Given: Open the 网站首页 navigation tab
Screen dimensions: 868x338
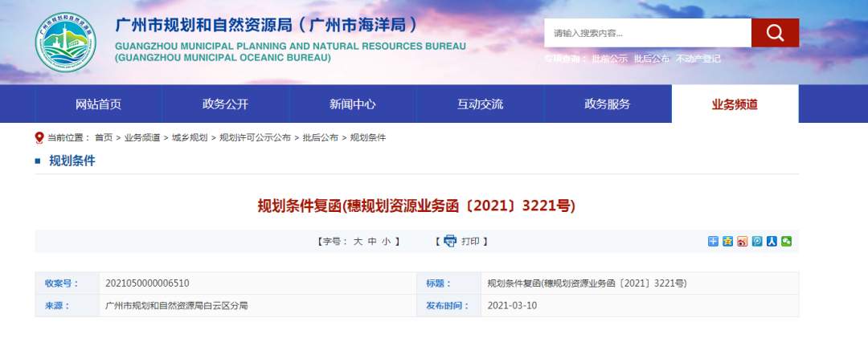Looking at the screenshot, I should coord(98,104).
